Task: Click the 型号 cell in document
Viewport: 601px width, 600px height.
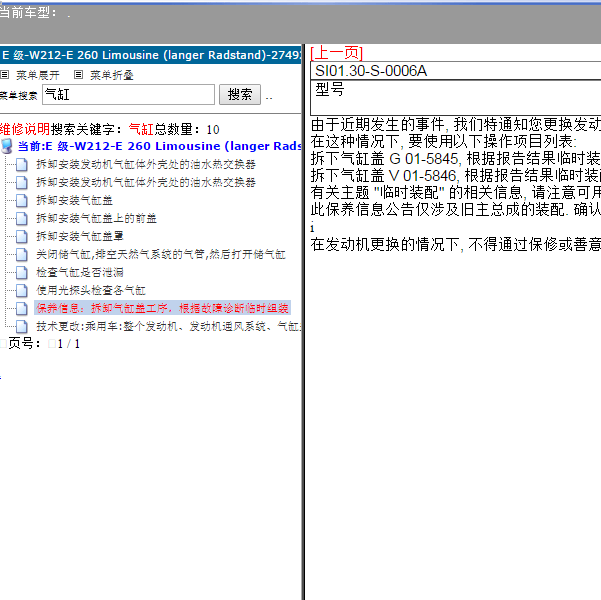Action: (330, 89)
